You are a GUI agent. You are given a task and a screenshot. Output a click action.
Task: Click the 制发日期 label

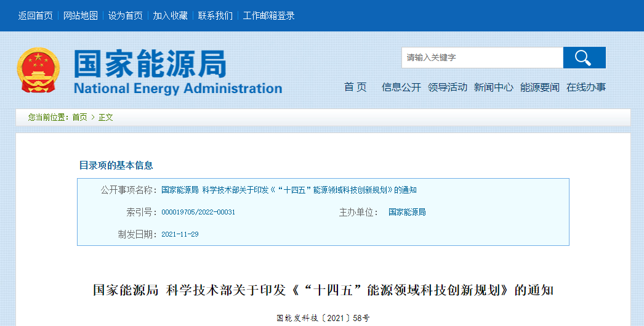pyautogui.click(x=137, y=234)
